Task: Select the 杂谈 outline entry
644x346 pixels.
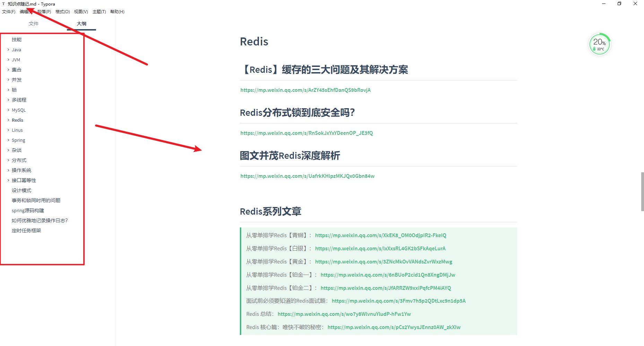Action: point(17,150)
